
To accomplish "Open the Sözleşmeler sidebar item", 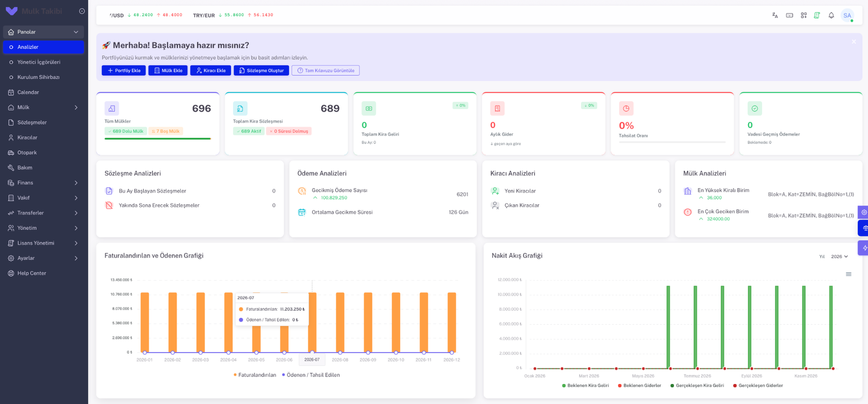I will (x=43, y=123).
